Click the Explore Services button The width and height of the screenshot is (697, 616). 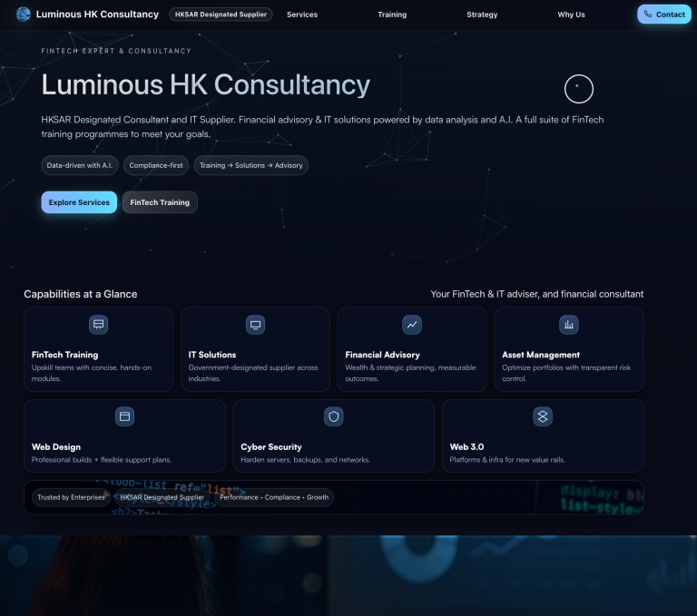79,202
